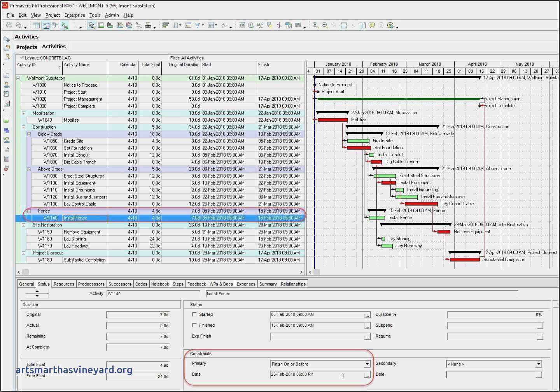The image size is (560, 392).
Task: Tick the Started checkbox
Action: 194,314
